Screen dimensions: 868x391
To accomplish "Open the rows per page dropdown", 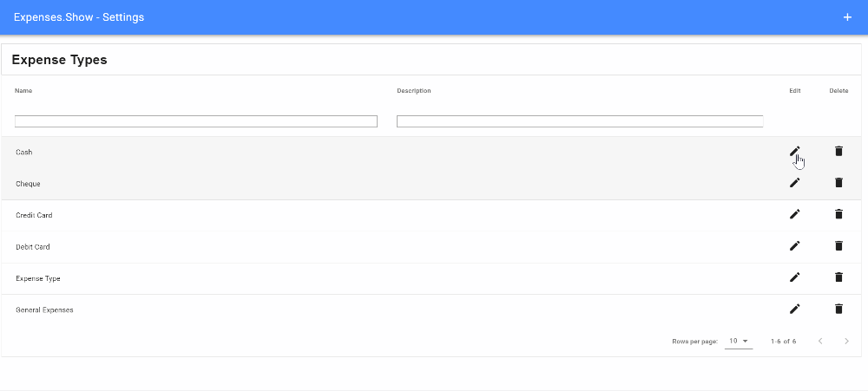I will click(x=739, y=342).
